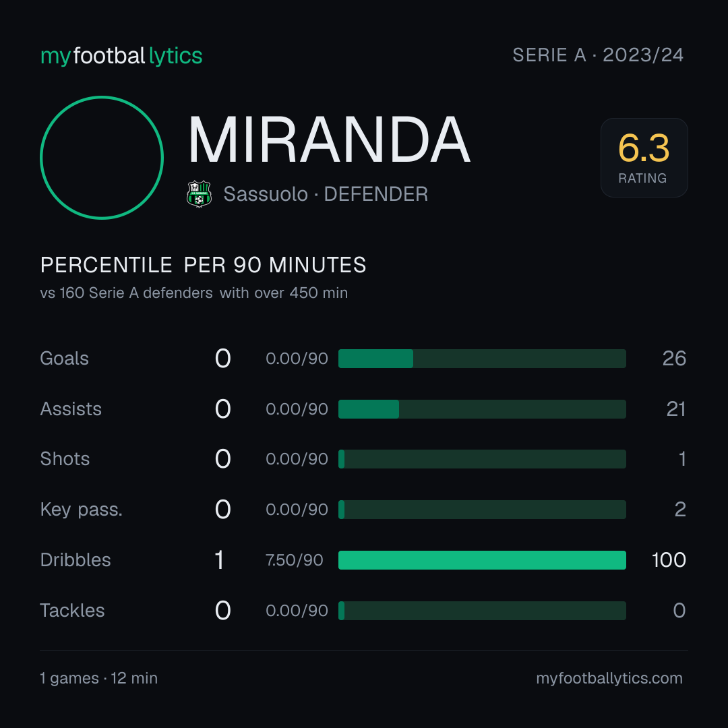Viewport: 728px width, 728px height.
Task: Click the 100 percentile value for Dribbles
Action: [669, 560]
